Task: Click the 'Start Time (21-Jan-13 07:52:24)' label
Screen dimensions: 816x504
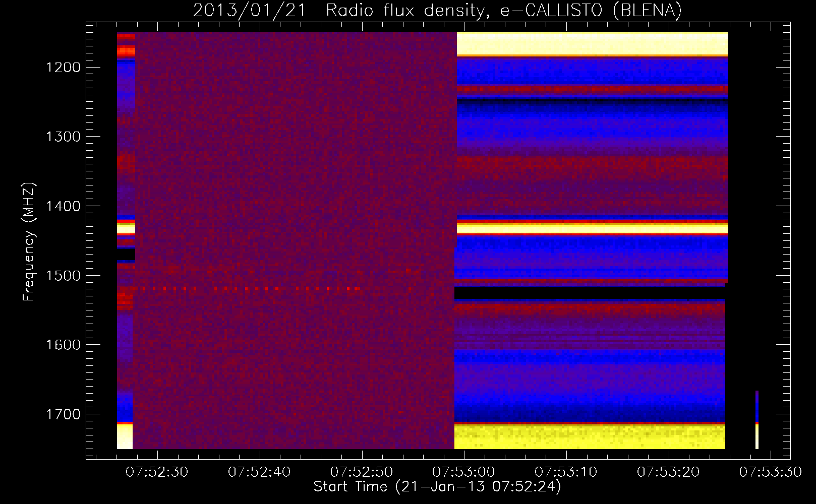Action: pos(437,487)
